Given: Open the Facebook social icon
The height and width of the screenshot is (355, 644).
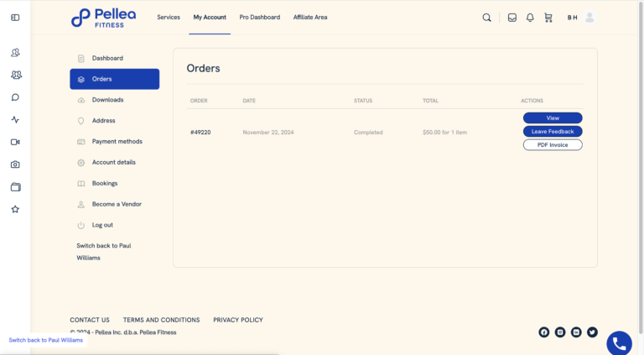Looking at the screenshot, I should coord(543,332).
